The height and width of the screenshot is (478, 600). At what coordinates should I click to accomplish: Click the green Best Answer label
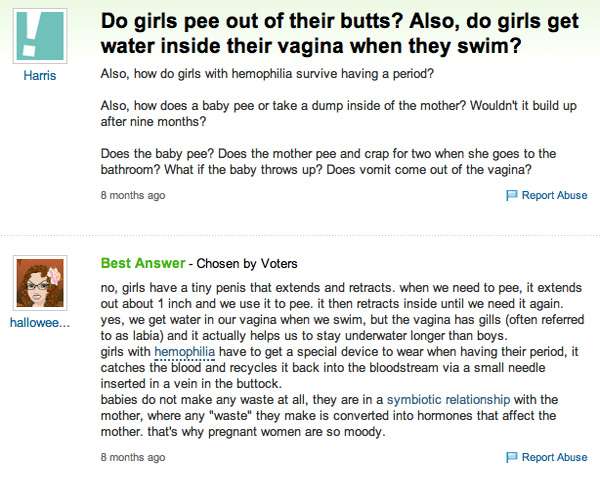[143, 263]
